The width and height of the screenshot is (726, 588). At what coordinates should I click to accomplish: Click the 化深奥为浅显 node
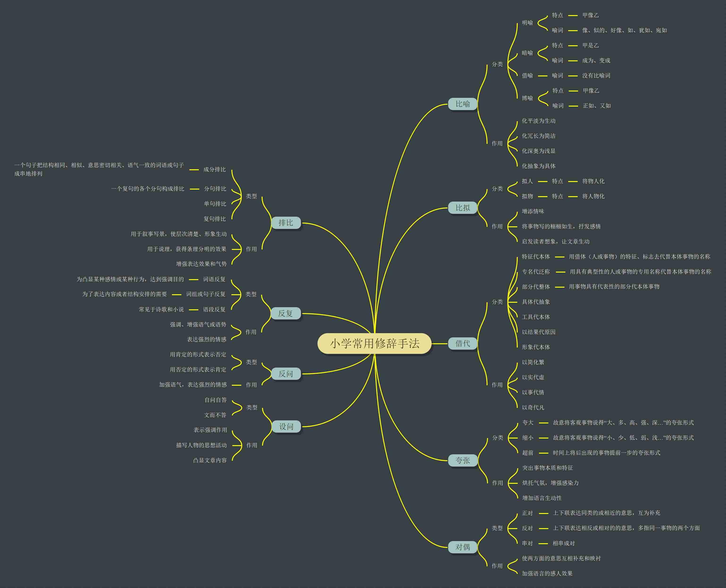coord(539,151)
